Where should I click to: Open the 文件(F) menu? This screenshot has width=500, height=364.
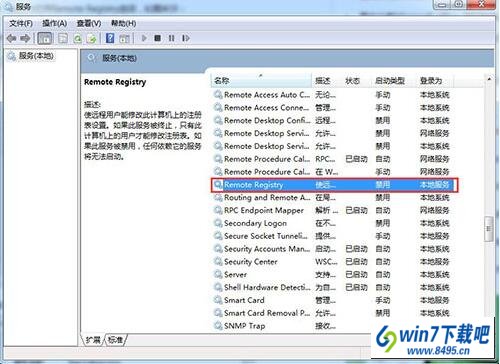click(x=21, y=23)
